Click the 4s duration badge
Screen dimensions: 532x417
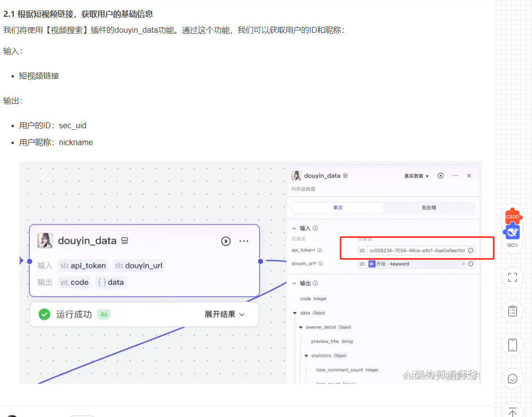click(103, 314)
